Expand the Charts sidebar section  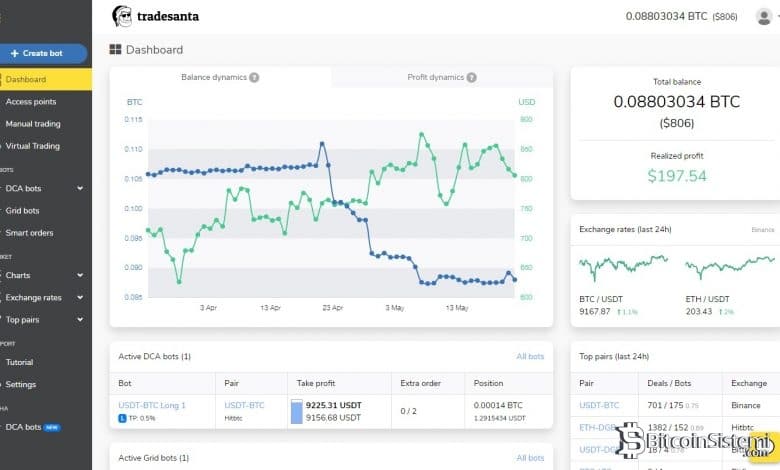(79, 275)
